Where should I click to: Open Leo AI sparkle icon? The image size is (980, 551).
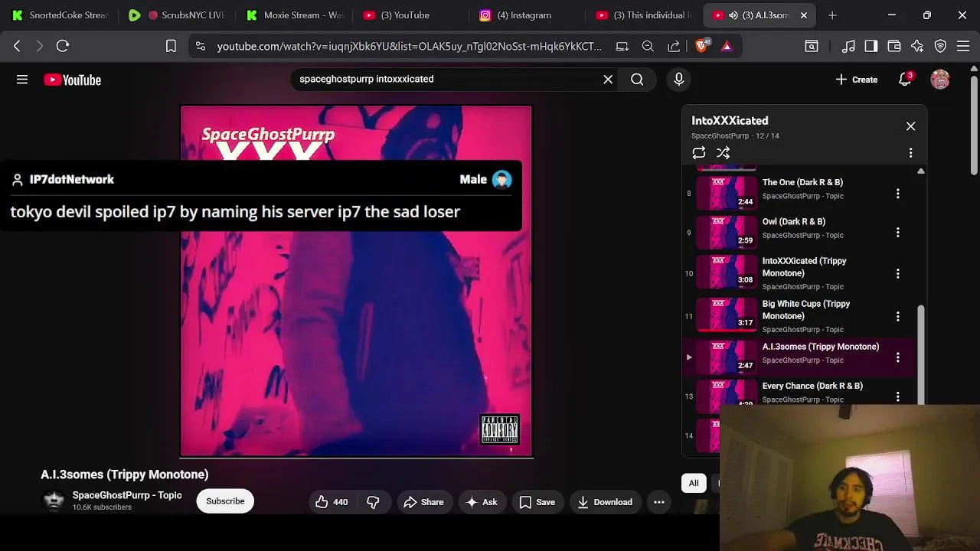coord(917,47)
